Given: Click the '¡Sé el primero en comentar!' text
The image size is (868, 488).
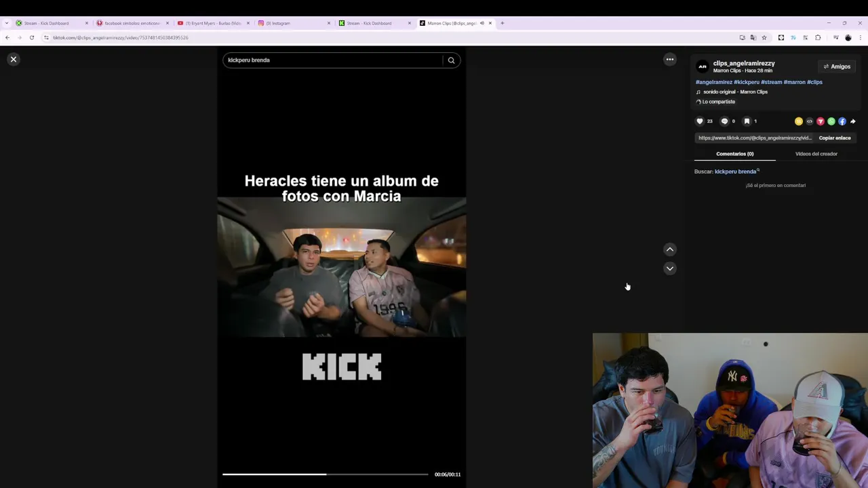Looking at the screenshot, I should [776, 185].
